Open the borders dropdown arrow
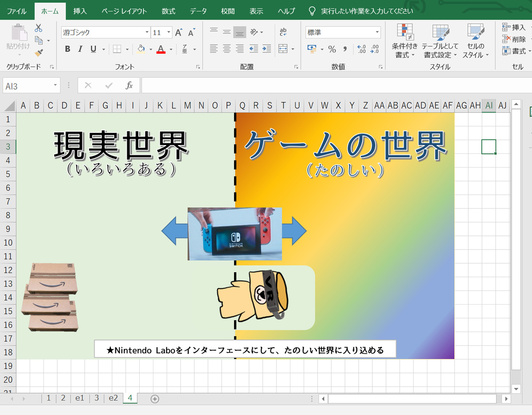The width and height of the screenshot is (532, 415). click(127, 49)
